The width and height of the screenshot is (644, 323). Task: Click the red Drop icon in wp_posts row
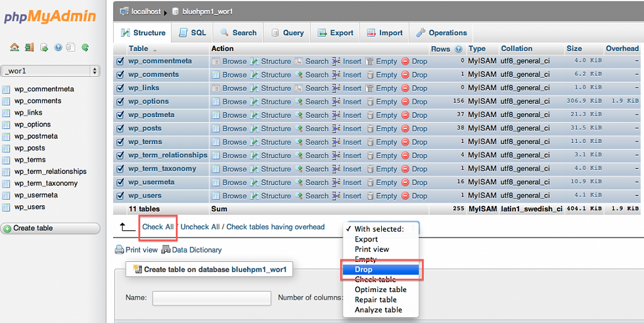click(405, 129)
